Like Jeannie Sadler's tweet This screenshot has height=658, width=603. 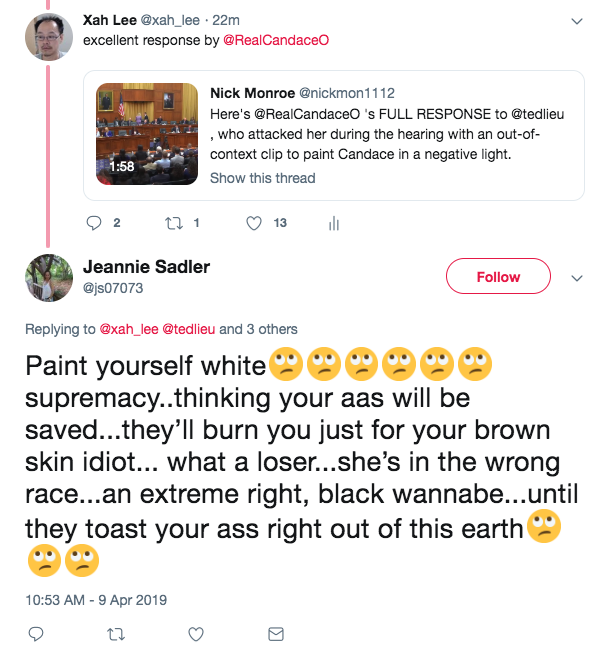(196, 633)
